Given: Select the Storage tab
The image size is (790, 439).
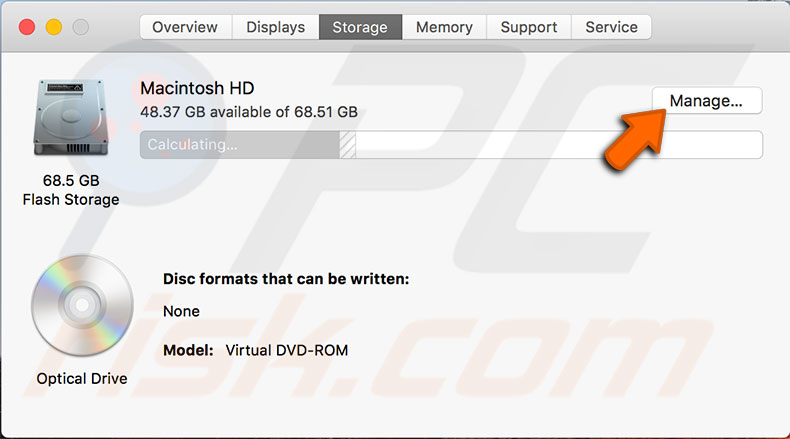Looking at the screenshot, I should (359, 27).
